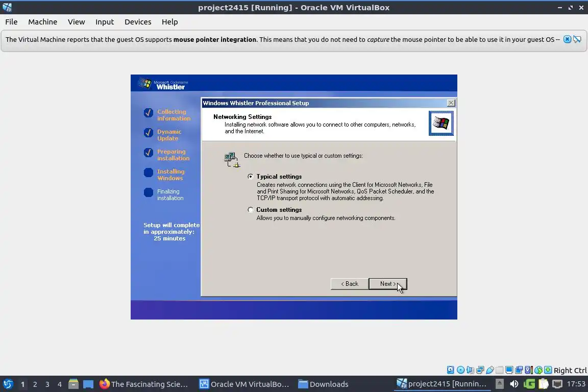Click the Next button in setup
The height and width of the screenshot is (392, 588).
388,284
